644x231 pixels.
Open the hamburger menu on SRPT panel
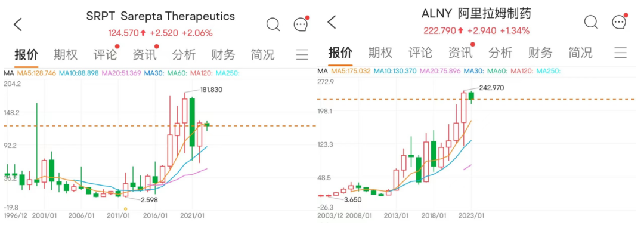point(302,54)
